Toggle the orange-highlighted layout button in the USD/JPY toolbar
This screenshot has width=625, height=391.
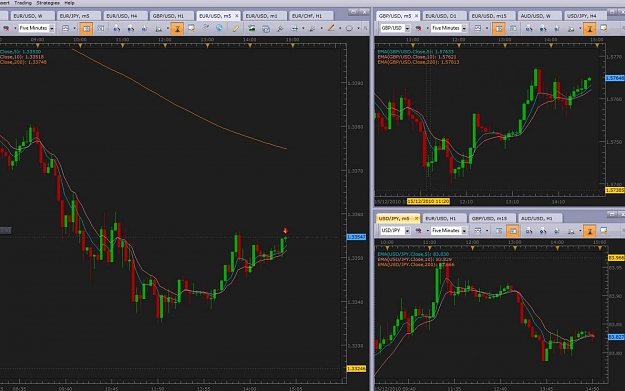click(513, 231)
